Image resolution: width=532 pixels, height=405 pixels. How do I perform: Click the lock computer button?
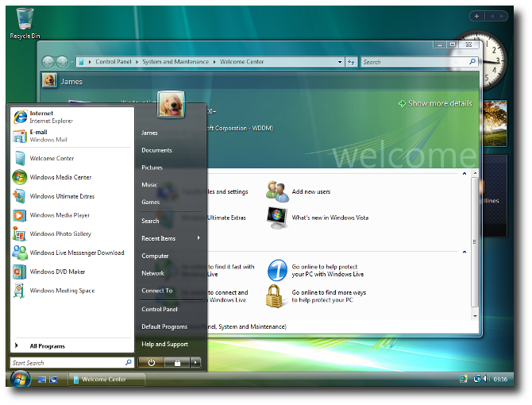tap(177, 363)
